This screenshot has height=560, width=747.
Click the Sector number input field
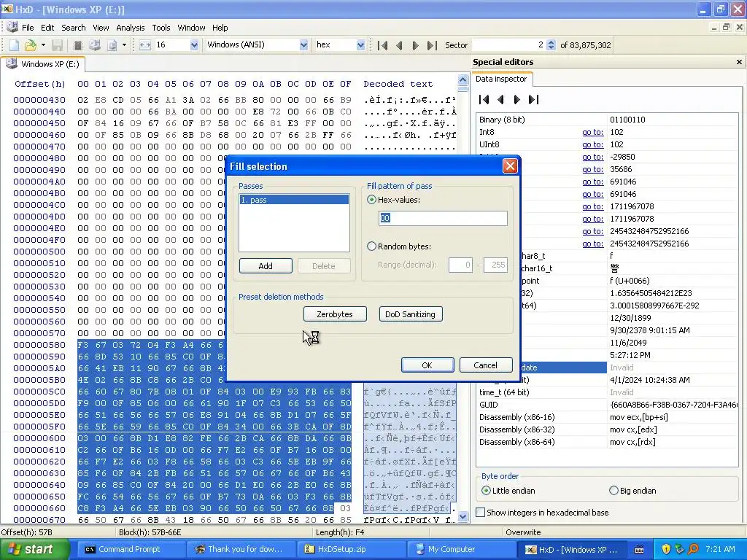point(508,45)
